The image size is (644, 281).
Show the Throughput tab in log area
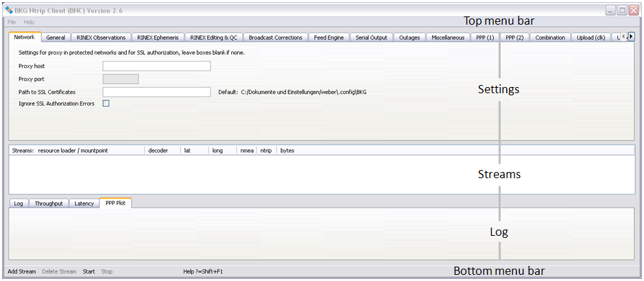coord(49,204)
